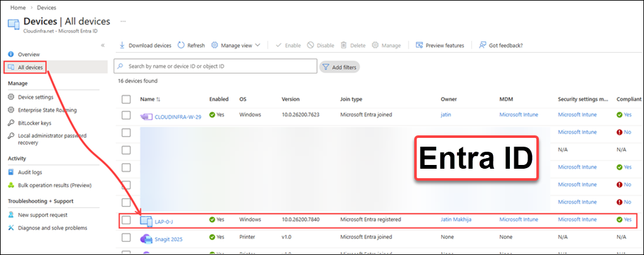Click the Refresh icon in toolbar
The height and width of the screenshot is (255, 644).
(181, 45)
